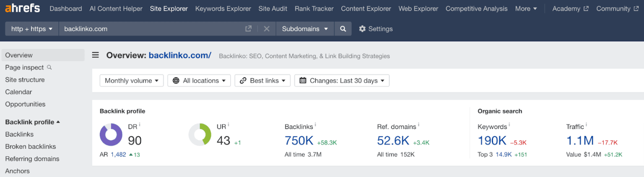Open Backlinks in the sidebar
The image size is (644, 177).
(x=19, y=134)
